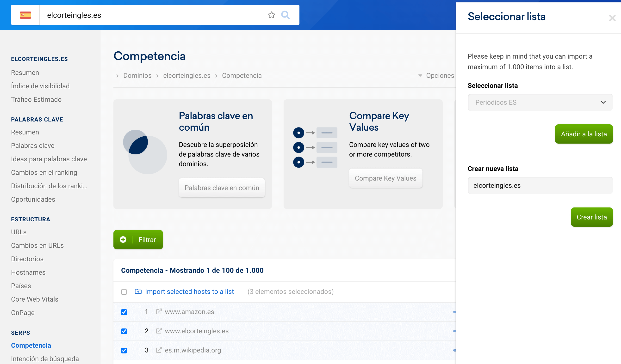Select Cambios en el ranking menu item
621x364 pixels.
(x=44, y=172)
